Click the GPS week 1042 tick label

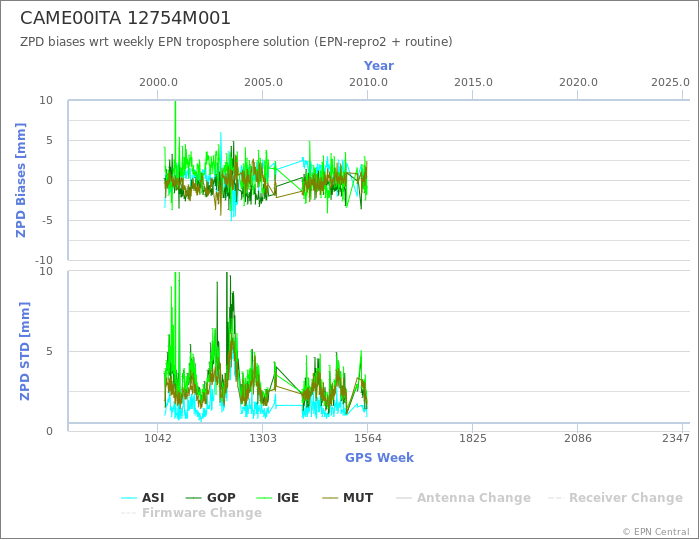158,438
